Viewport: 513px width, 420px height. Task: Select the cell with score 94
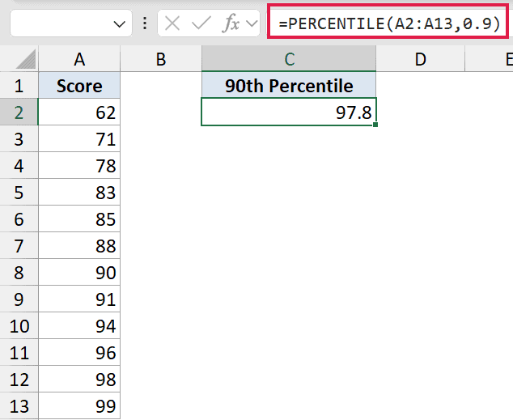(79, 326)
